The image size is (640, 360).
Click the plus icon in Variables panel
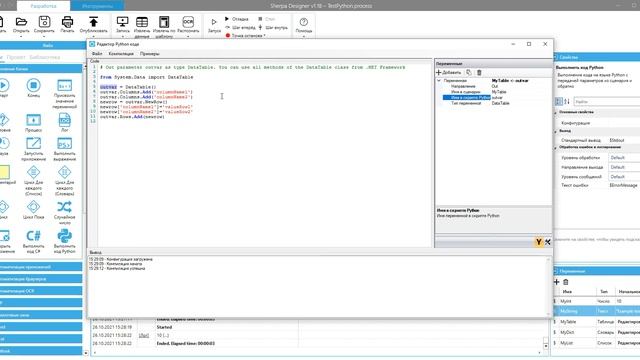pyautogui.click(x=556, y=282)
